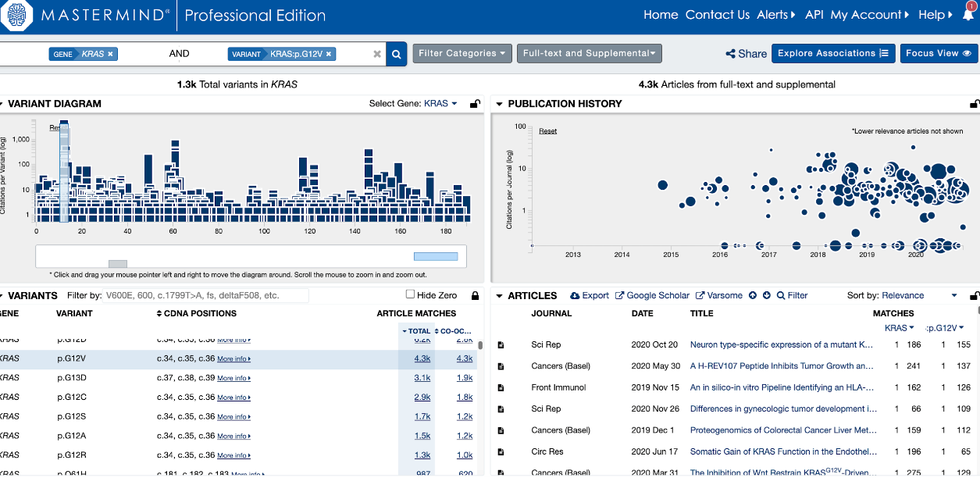This screenshot has width=980, height=485.
Task: Collapse the Variants panel
Action: 2,296
